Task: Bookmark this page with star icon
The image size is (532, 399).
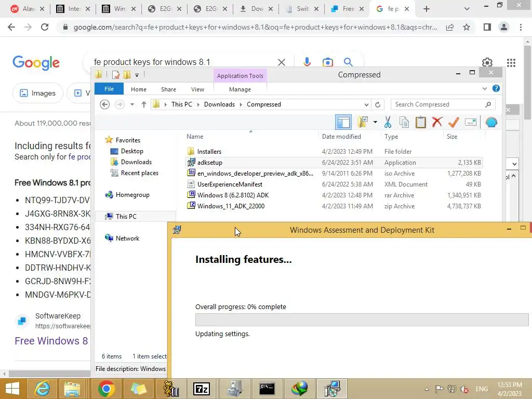Action: (467, 27)
